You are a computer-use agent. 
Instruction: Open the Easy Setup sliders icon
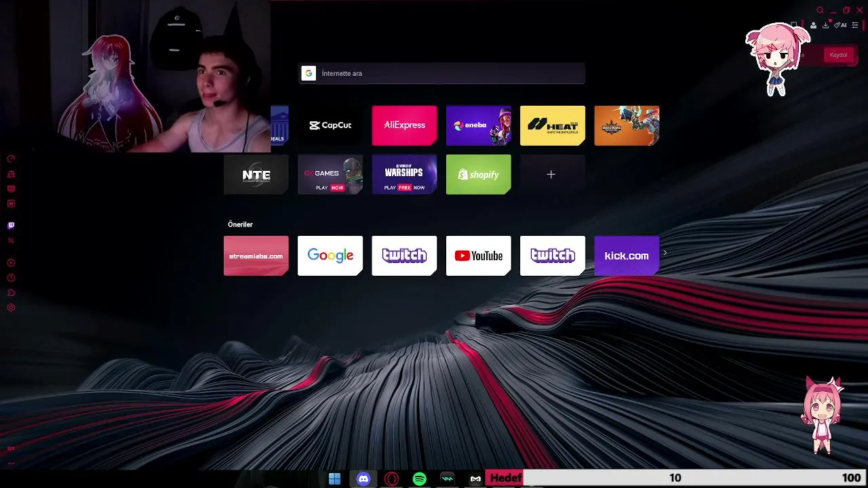coord(855,25)
